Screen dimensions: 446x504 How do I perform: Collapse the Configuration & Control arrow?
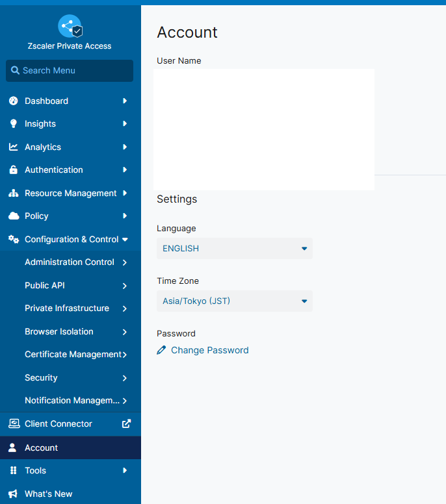point(125,240)
